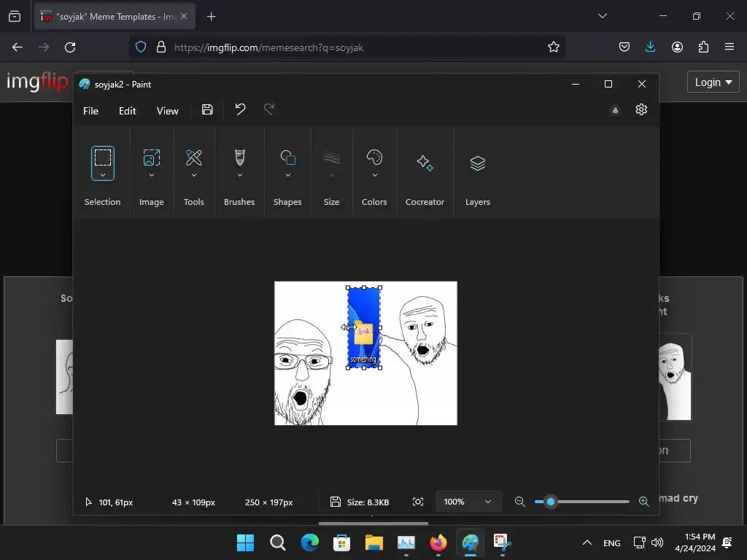
Task: Launch Microsoft Edge from taskbar
Action: (309, 542)
